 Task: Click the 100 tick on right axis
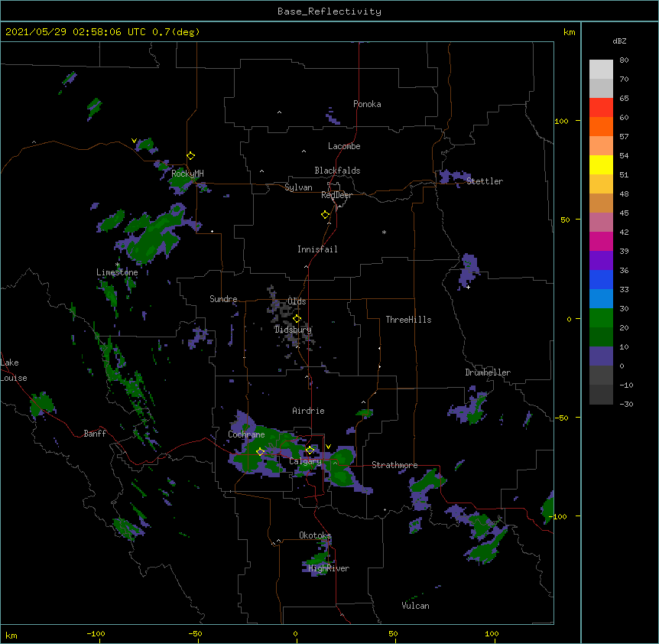[x=561, y=121]
